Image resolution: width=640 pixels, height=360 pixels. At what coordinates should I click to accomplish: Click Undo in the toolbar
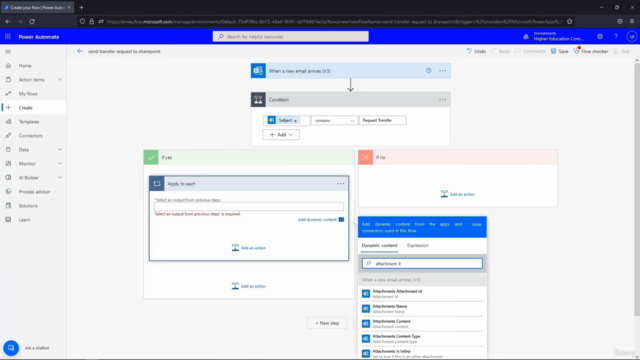click(x=476, y=51)
